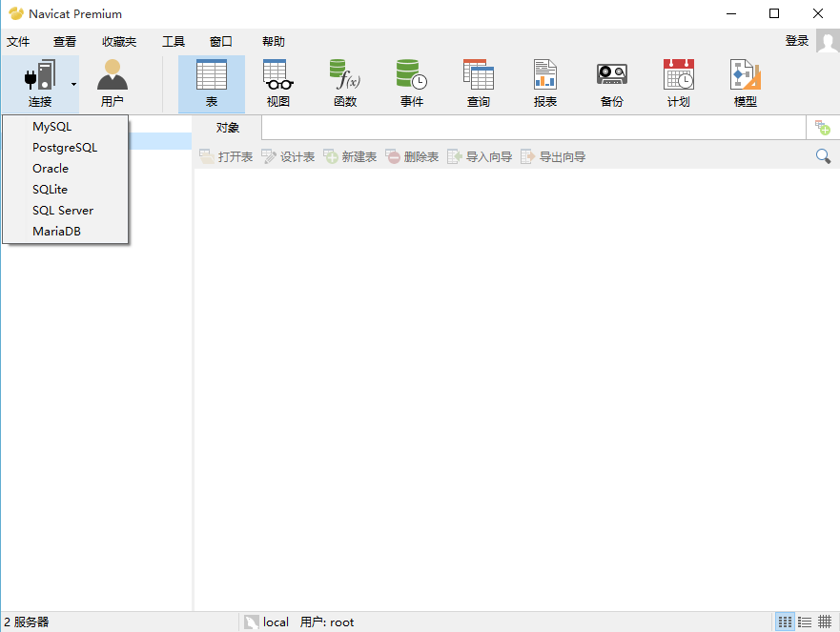
Task: Pick SQL Server connection type
Action: click(x=63, y=211)
